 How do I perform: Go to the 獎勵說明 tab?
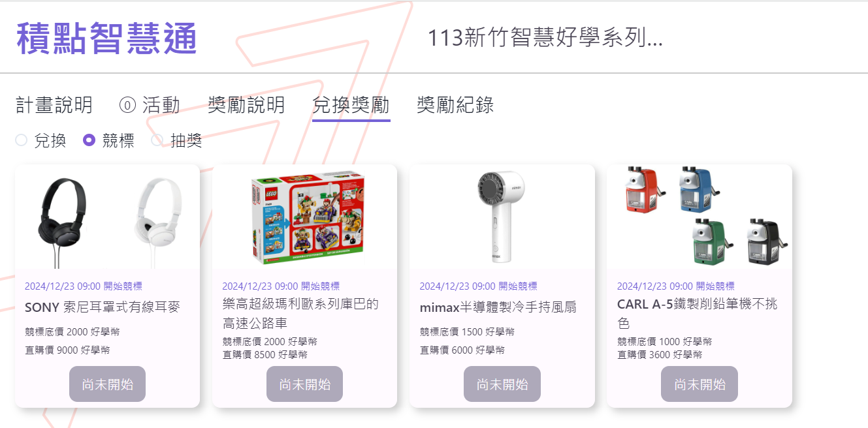tap(246, 105)
